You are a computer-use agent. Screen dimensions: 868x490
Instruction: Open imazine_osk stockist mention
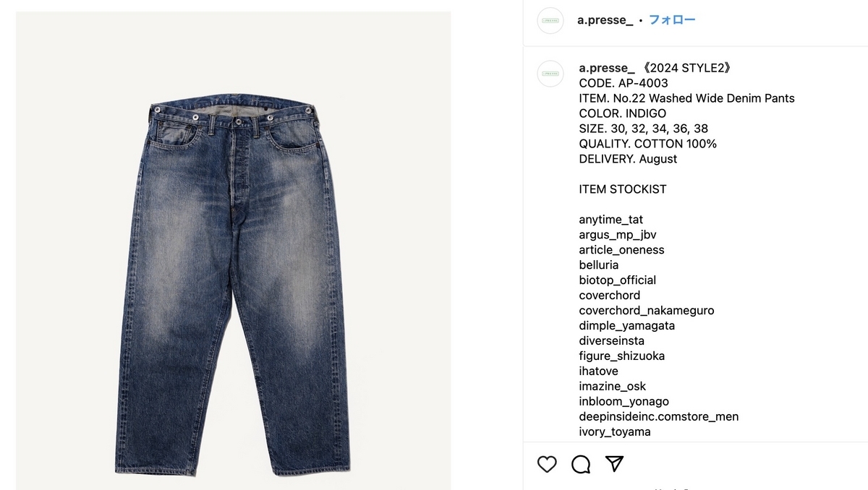pos(613,387)
